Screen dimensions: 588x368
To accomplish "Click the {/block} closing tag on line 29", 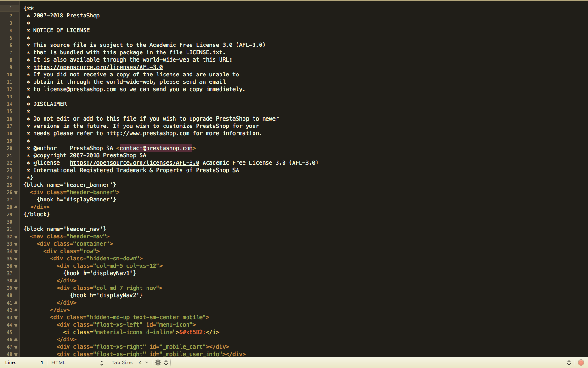I will tap(37, 214).
